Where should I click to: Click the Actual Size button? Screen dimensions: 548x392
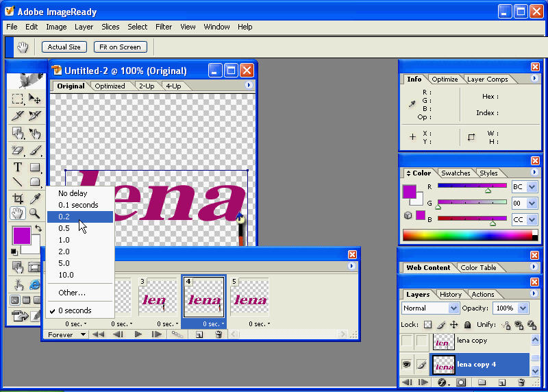click(64, 47)
